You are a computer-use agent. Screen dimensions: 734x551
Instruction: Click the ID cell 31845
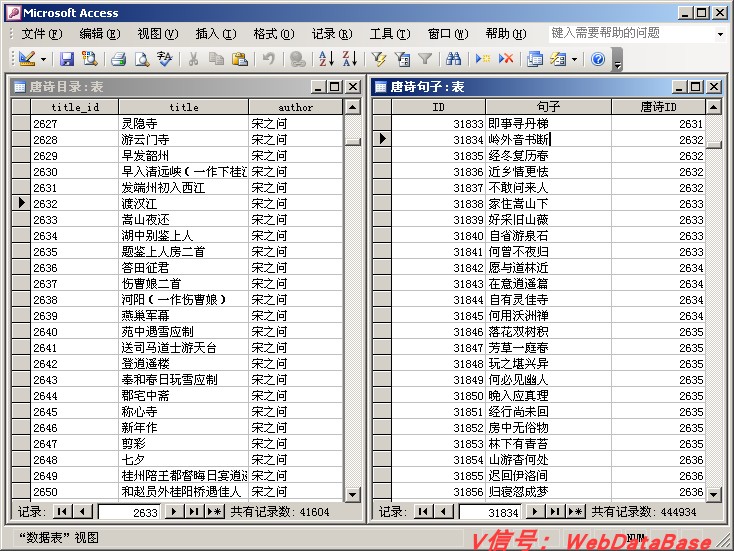click(438, 316)
